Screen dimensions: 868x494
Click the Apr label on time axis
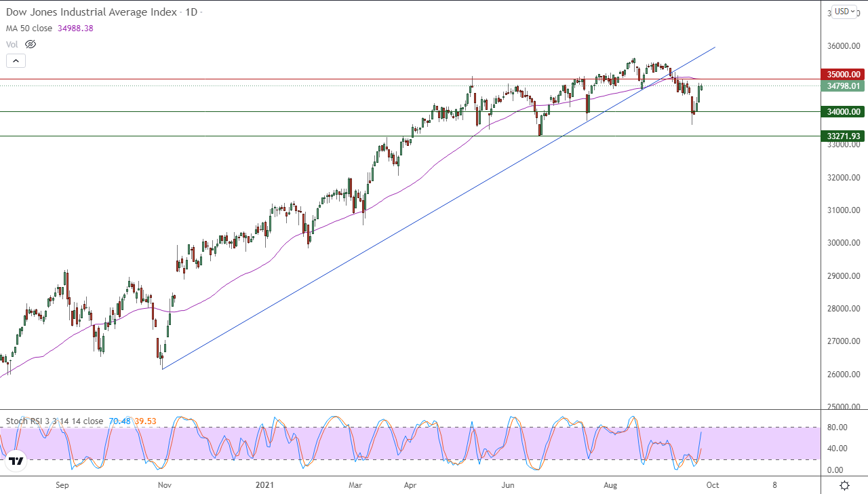411,485
